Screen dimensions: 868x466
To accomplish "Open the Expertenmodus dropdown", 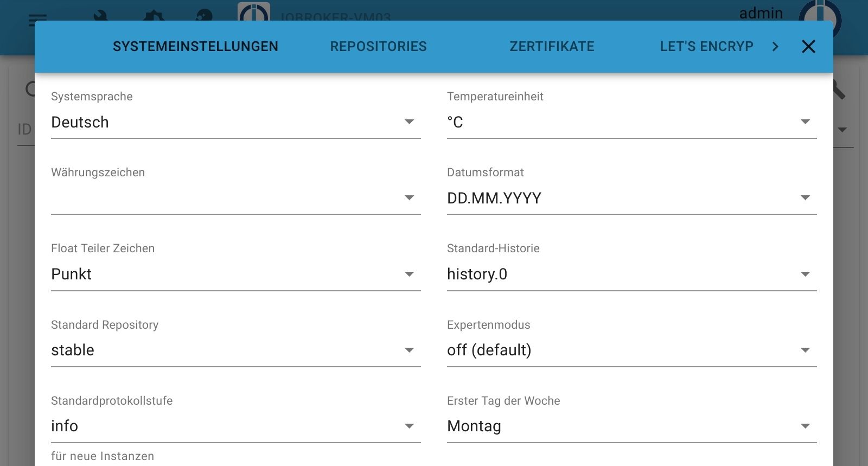I will tap(631, 350).
